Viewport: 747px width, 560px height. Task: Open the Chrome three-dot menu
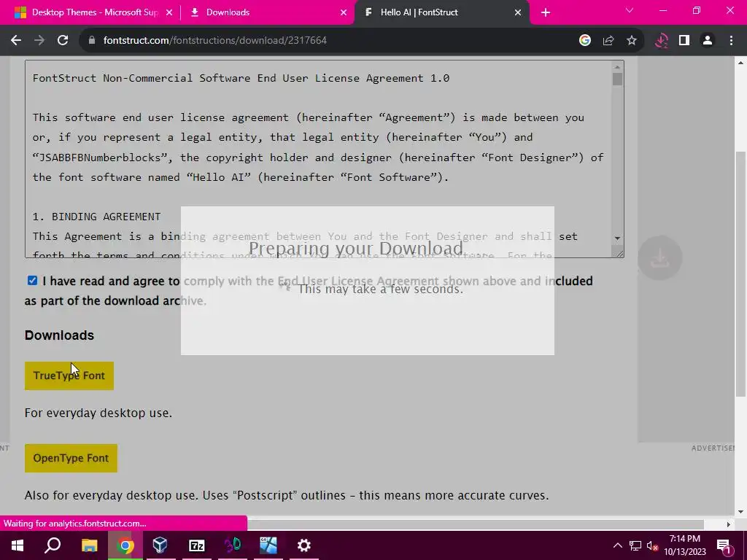(x=731, y=41)
